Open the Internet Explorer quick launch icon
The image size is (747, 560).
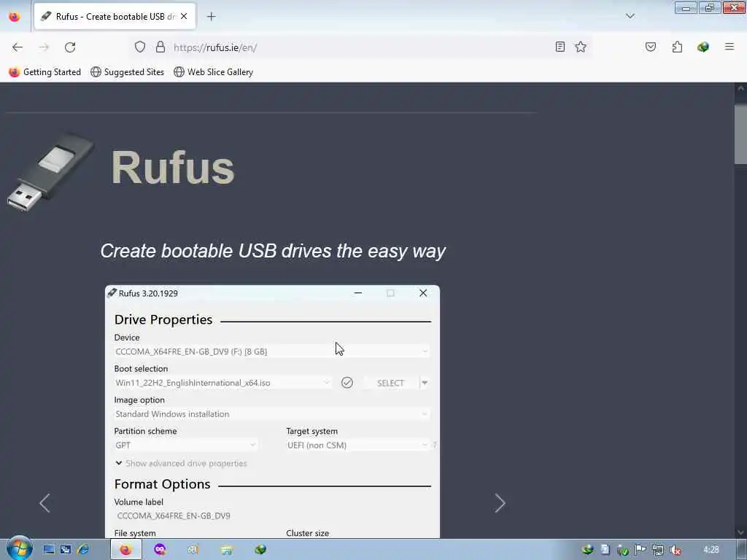point(83,550)
